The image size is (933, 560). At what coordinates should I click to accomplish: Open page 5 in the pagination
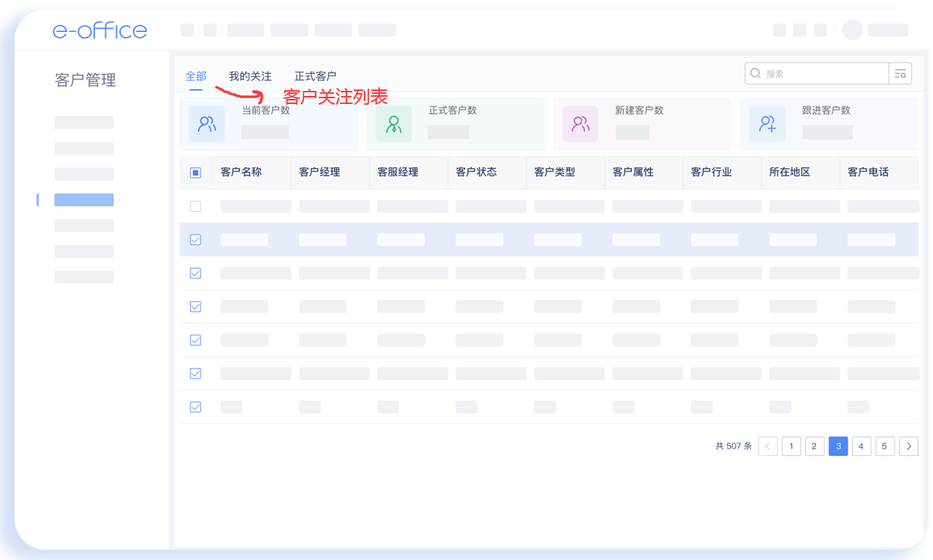click(884, 446)
